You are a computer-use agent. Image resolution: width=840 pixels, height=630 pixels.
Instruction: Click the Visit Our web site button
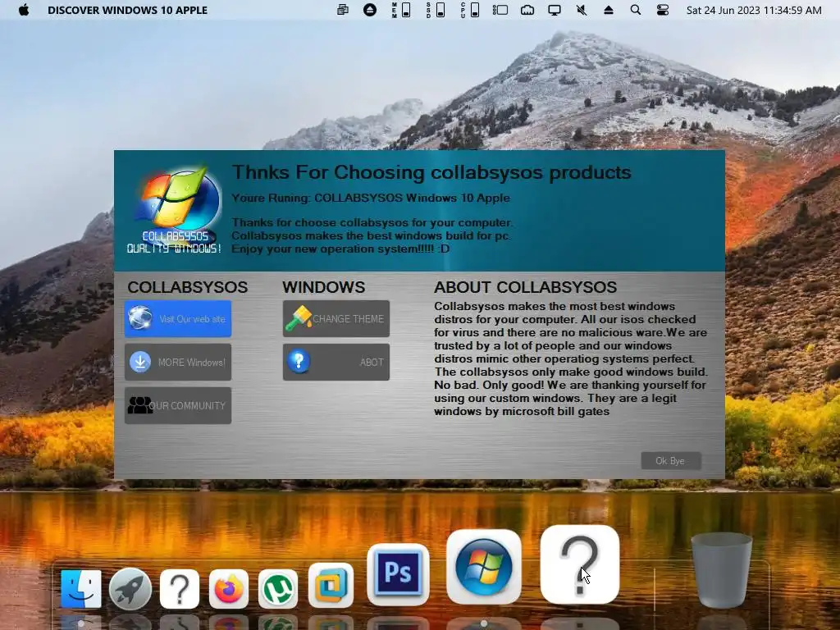(178, 319)
